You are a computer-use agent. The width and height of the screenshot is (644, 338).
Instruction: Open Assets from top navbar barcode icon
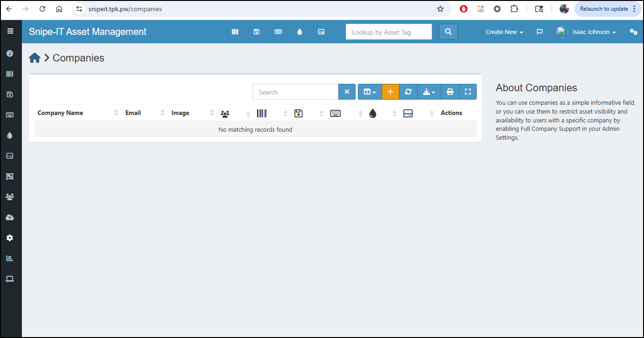pos(235,32)
